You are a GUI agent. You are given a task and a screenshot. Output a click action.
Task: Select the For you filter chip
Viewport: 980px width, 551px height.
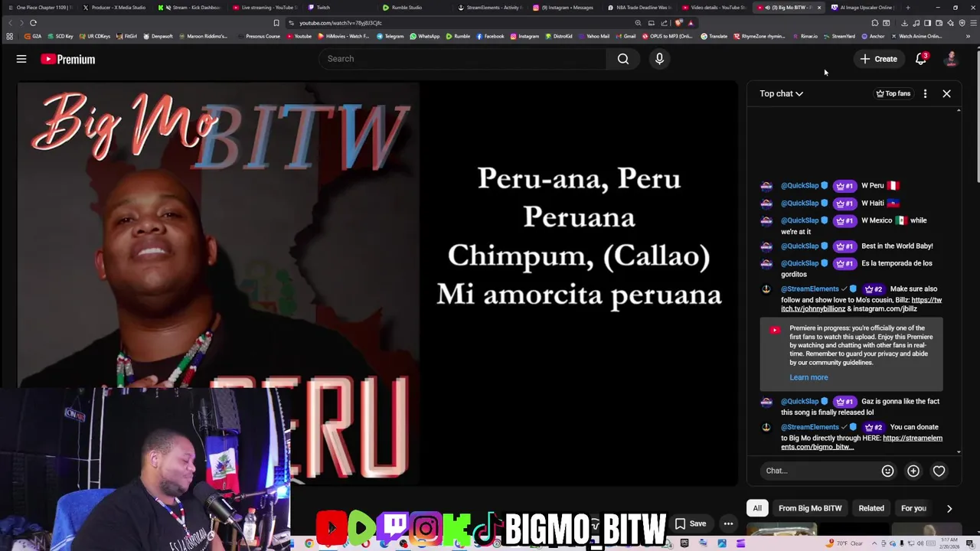coord(913,508)
